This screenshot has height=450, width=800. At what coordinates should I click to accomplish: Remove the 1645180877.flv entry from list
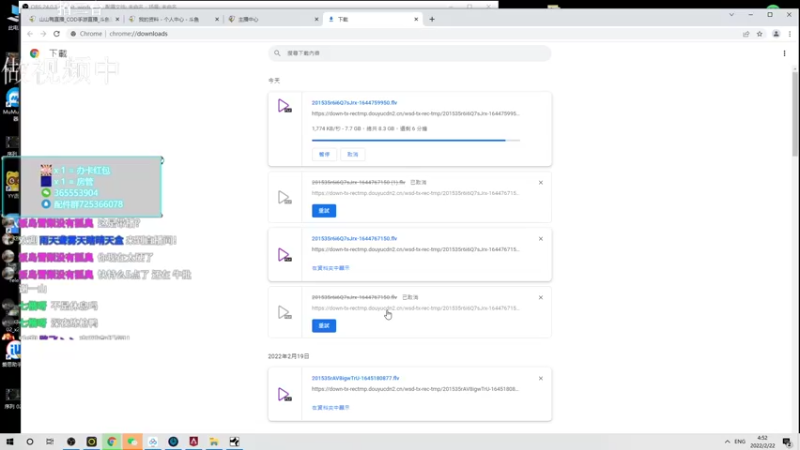point(541,379)
